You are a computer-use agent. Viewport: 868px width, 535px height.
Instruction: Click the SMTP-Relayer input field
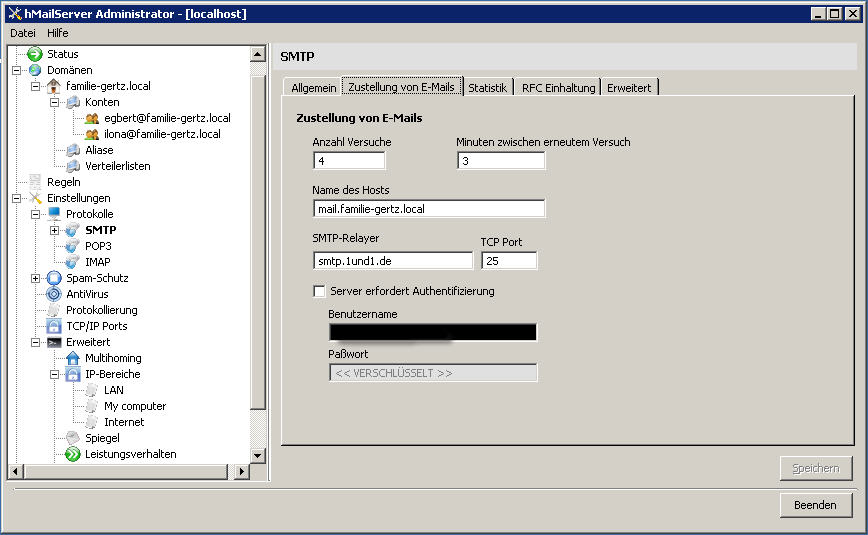coord(393,261)
